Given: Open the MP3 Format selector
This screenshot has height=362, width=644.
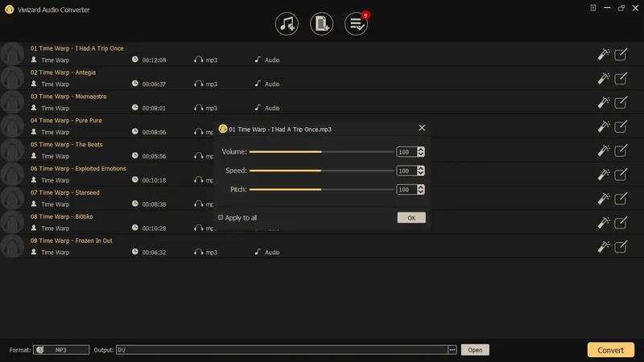Looking at the screenshot, I should [61, 350].
